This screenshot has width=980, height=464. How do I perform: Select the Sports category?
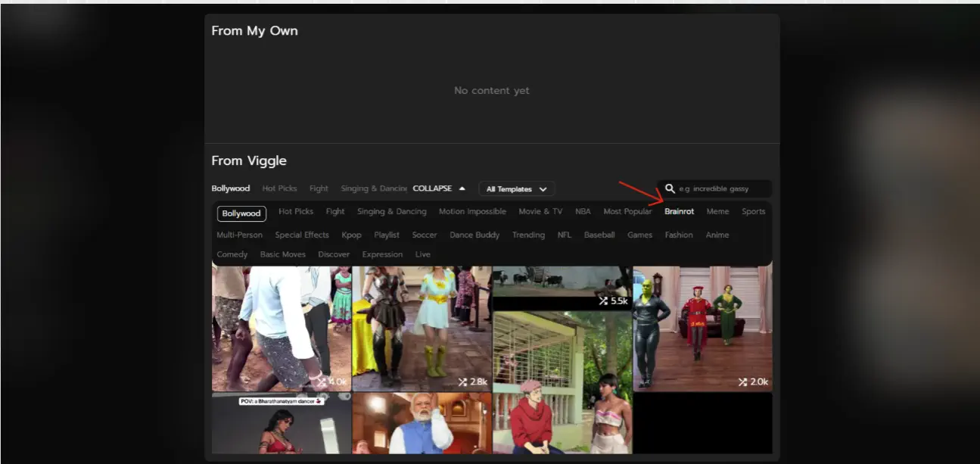point(754,212)
